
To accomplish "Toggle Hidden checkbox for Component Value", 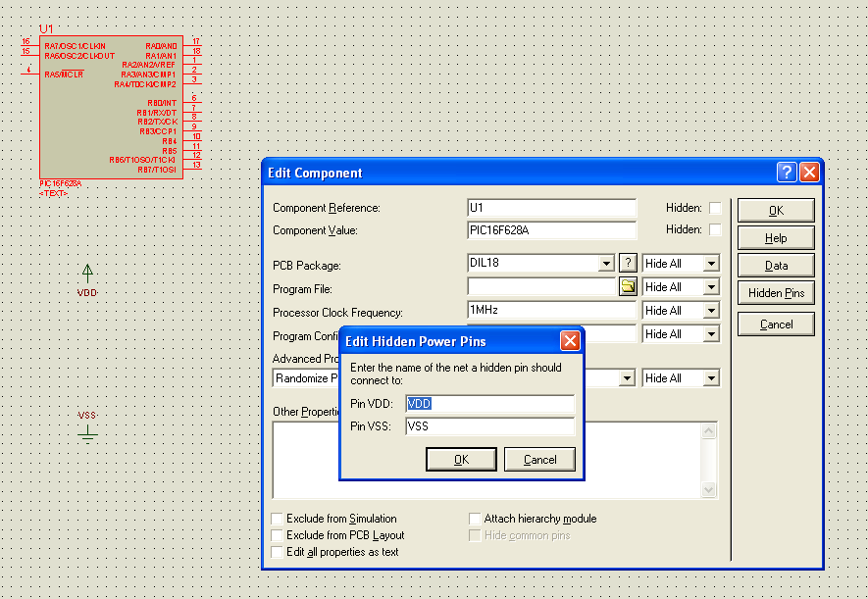I will coord(715,229).
